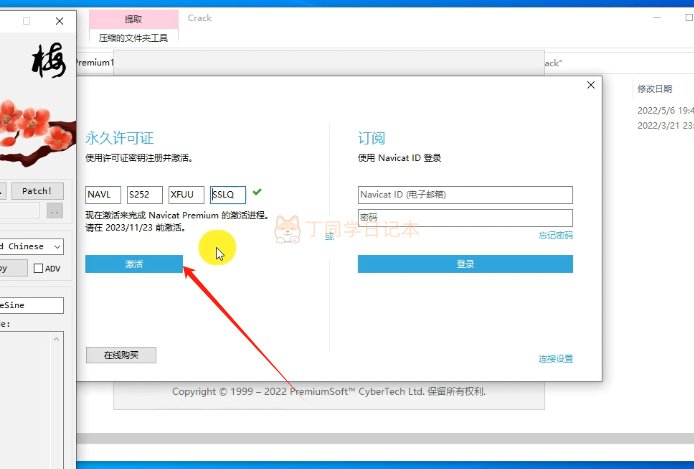Toggle the ADV checkbox in keygen
The height and width of the screenshot is (469, 694).
[x=39, y=268]
